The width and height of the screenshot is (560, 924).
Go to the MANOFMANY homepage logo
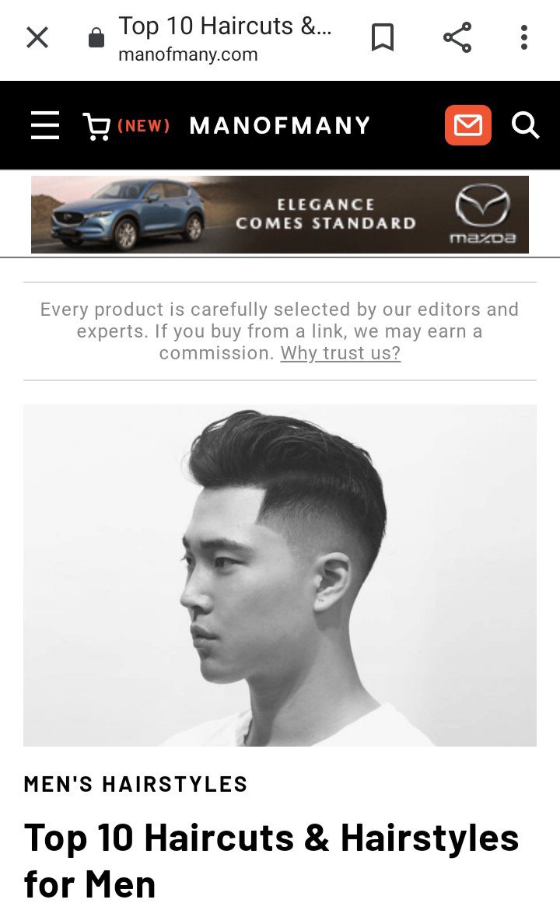(280, 125)
